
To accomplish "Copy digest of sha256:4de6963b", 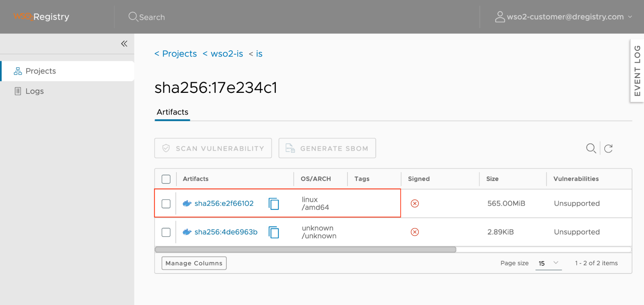I will pos(274,232).
